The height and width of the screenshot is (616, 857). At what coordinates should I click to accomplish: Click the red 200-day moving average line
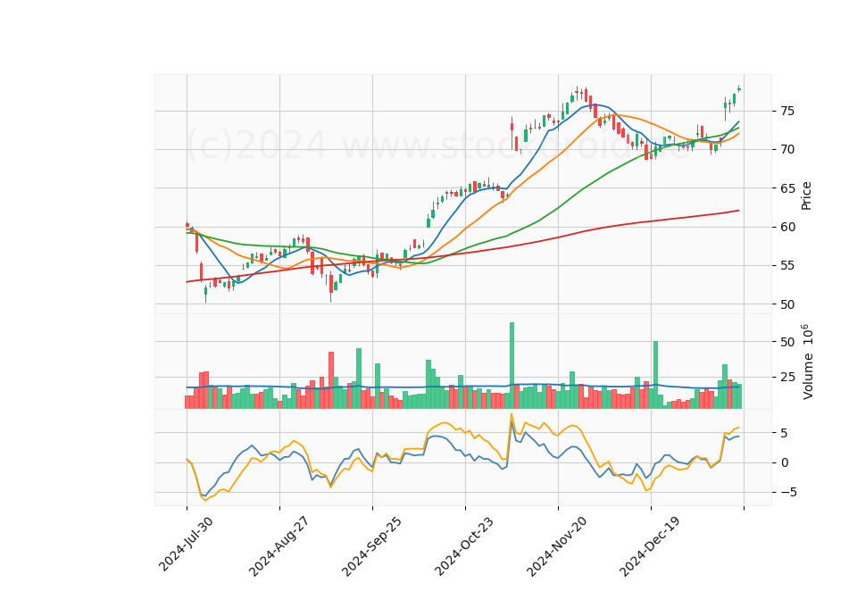tap(463, 253)
